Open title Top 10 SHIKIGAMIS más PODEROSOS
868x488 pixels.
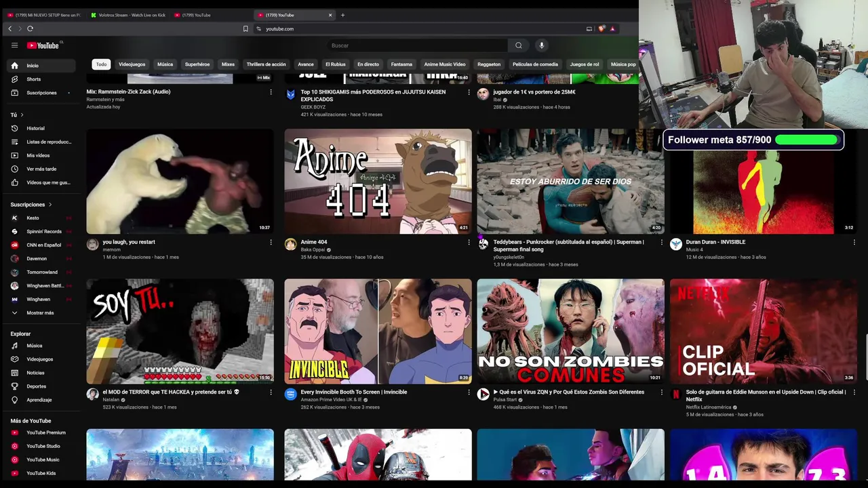coord(373,95)
